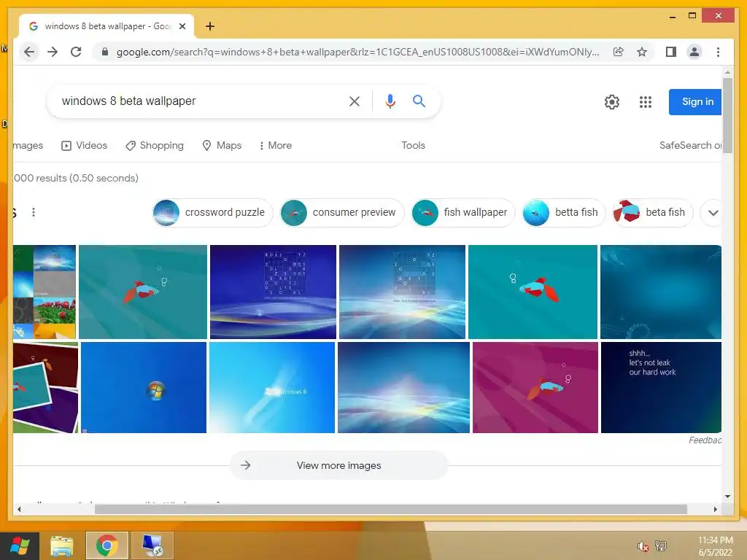Open Chrome profile avatar menu
This screenshot has width=747, height=560.
(x=694, y=52)
